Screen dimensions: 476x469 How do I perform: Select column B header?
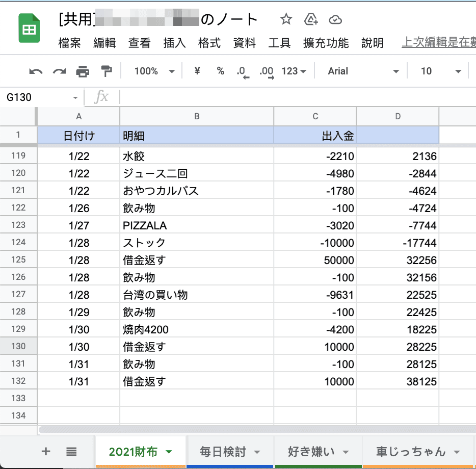(197, 116)
